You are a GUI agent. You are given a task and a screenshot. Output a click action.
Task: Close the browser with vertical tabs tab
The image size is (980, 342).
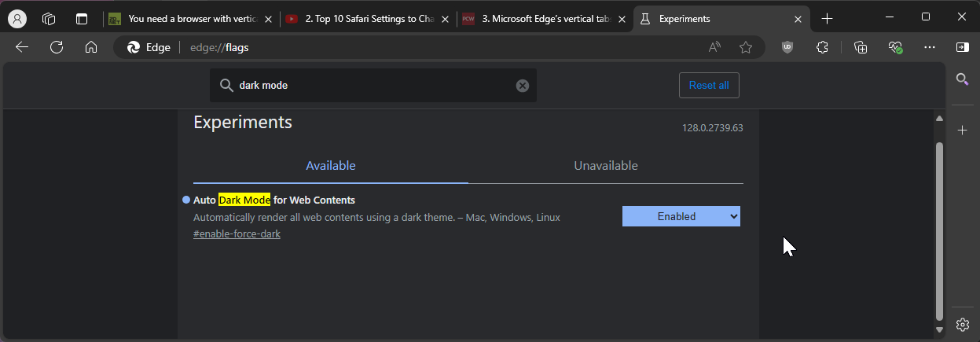267,19
